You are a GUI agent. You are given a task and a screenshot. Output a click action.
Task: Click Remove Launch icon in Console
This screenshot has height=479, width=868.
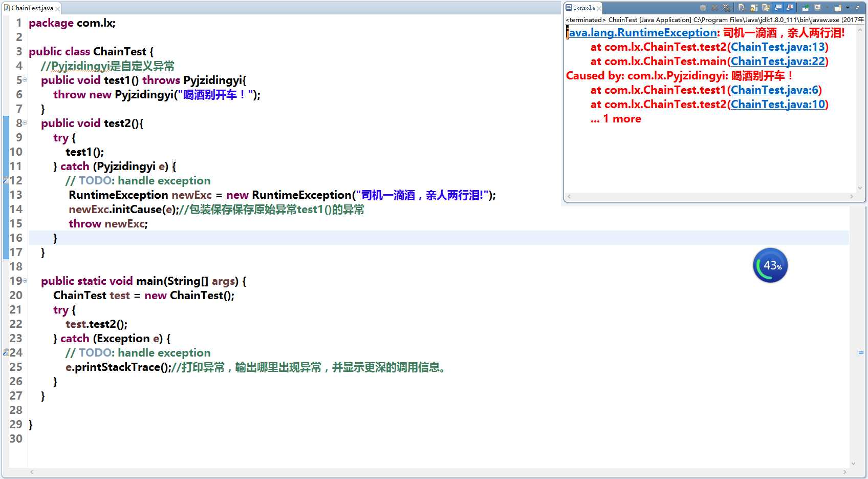[715, 8]
